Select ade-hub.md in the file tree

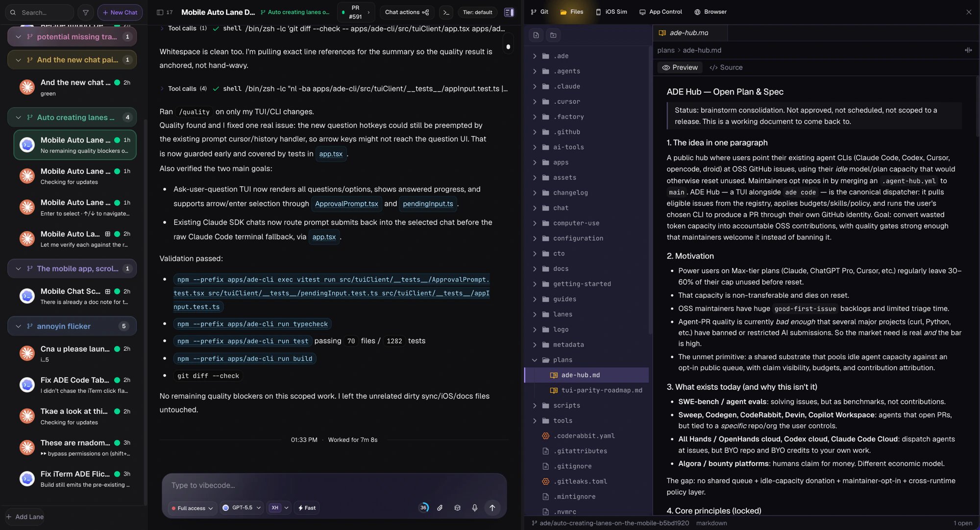(x=587, y=375)
